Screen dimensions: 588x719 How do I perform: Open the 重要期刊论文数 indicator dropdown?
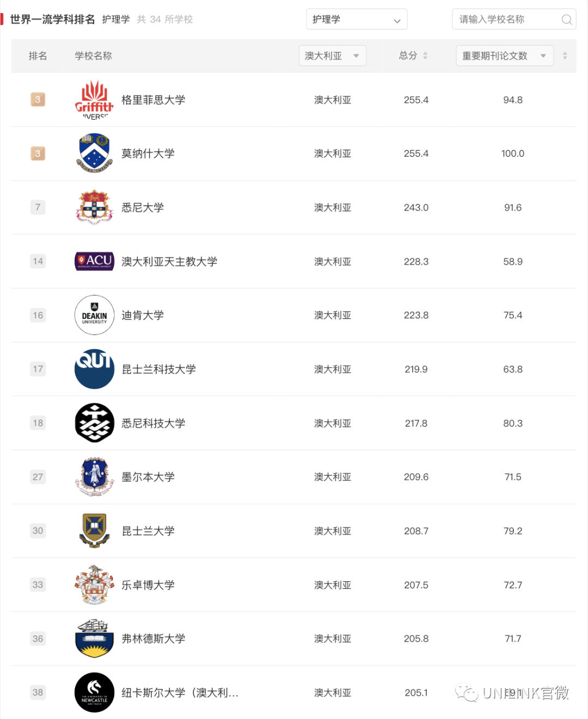tap(504, 56)
